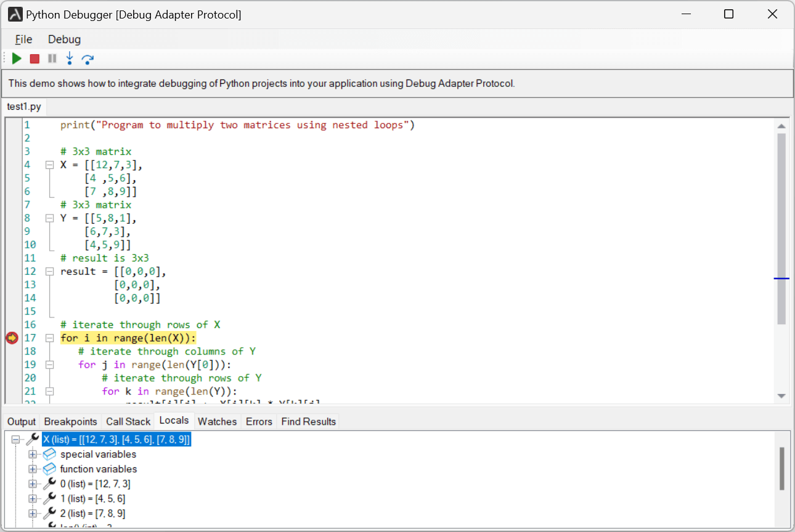The width and height of the screenshot is (795, 532).
Task: Collapse the X (list) tree node
Action: [16, 440]
